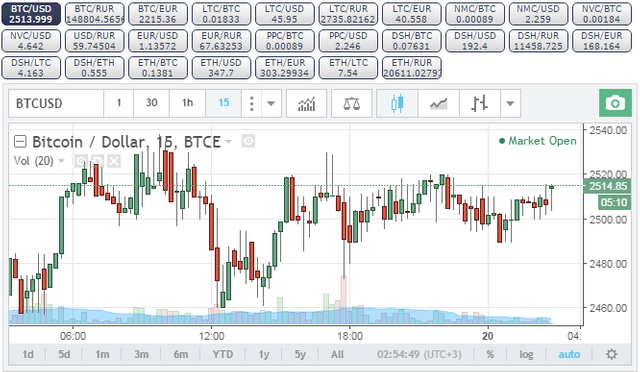Set the range to 1m
640x372 pixels.
click(x=102, y=354)
